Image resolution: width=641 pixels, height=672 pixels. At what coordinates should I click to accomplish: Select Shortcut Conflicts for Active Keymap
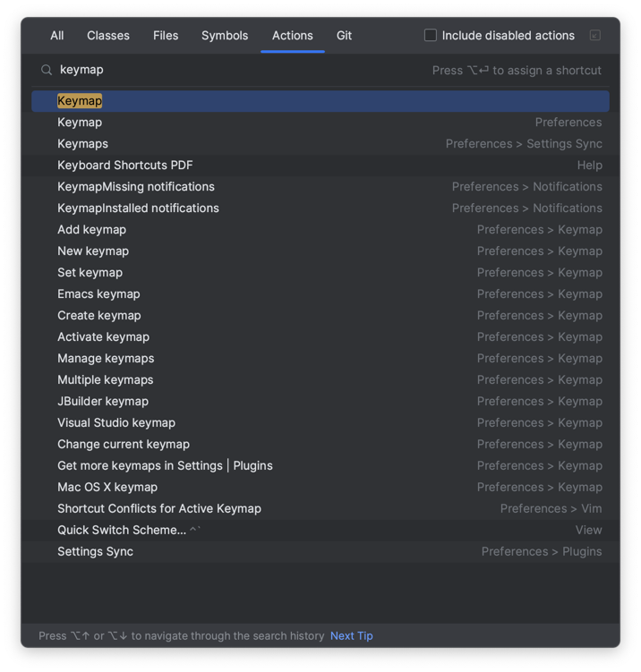[x=320, y=509]
